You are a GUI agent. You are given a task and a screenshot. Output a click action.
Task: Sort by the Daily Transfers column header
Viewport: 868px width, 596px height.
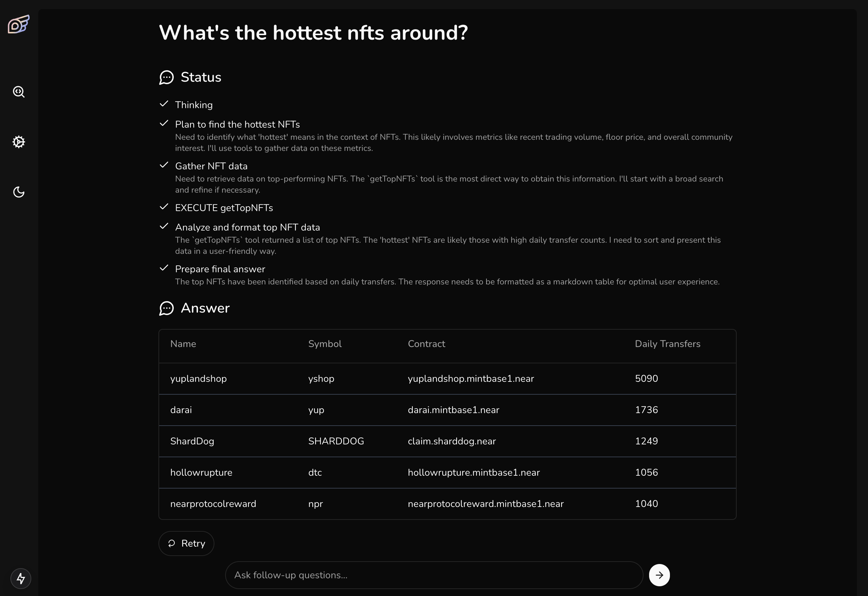[x=668, y=344]
